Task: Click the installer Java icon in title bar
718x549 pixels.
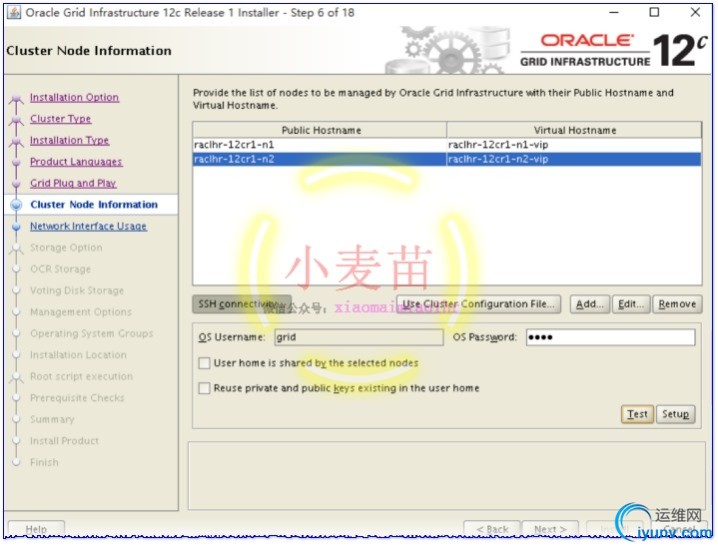Action: tap(14, 12)
